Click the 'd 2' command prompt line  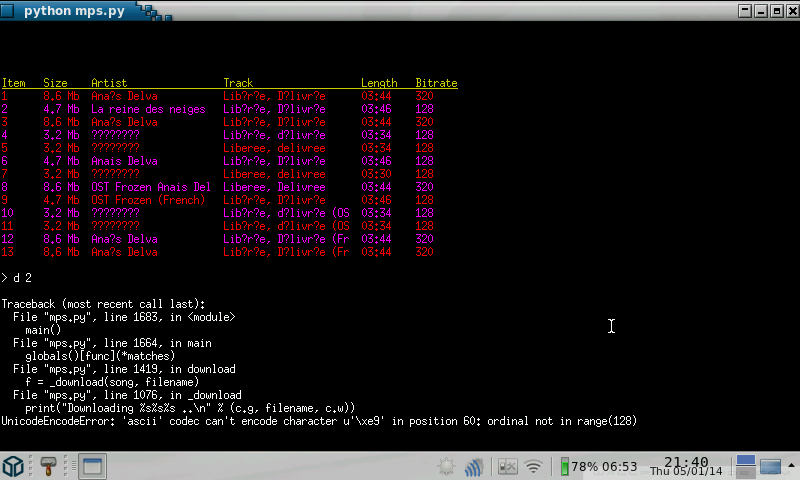[x=17, y=278]
